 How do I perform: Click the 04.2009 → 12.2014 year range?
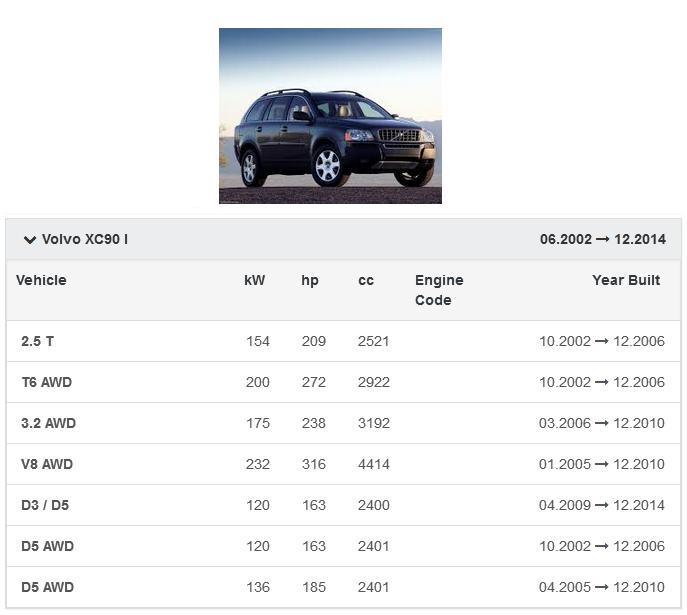(602, 505)
